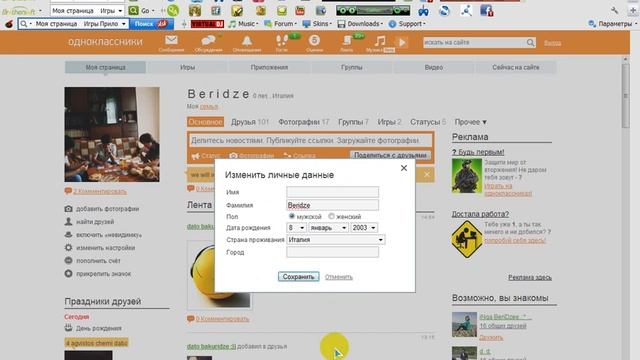Screen dimensions: 640x360
Task: Click the YouTube icon in browser toolbar
Action: [300, 11]
